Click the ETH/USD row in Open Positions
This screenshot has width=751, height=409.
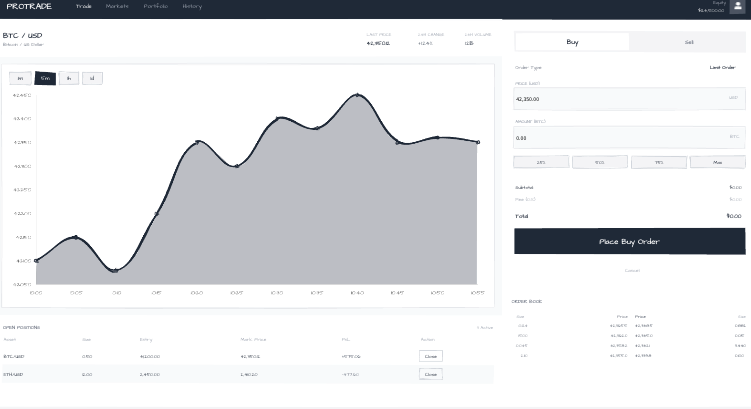pyautogui.click(x=248, y=375)
